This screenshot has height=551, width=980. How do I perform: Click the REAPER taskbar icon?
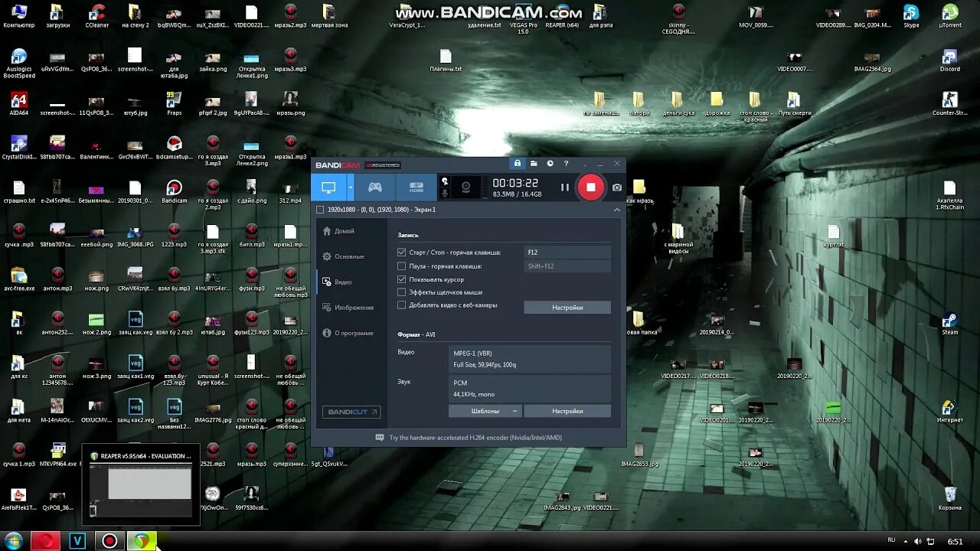[x=142, y=541]
